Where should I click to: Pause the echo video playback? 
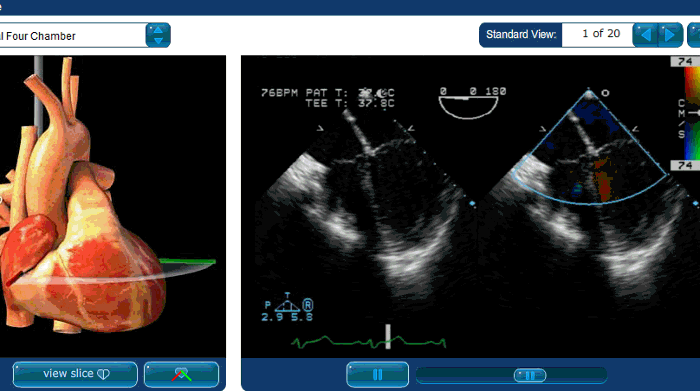(377, 374)
